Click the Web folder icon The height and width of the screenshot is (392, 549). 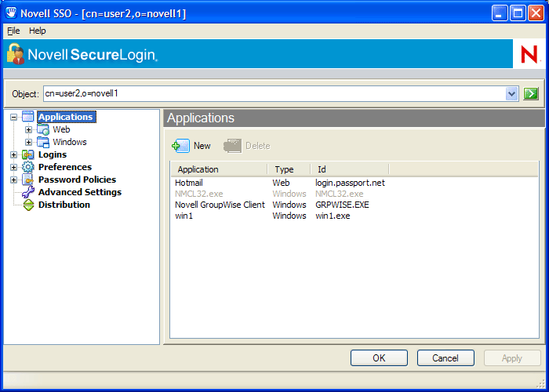click(x=43, y=129)
